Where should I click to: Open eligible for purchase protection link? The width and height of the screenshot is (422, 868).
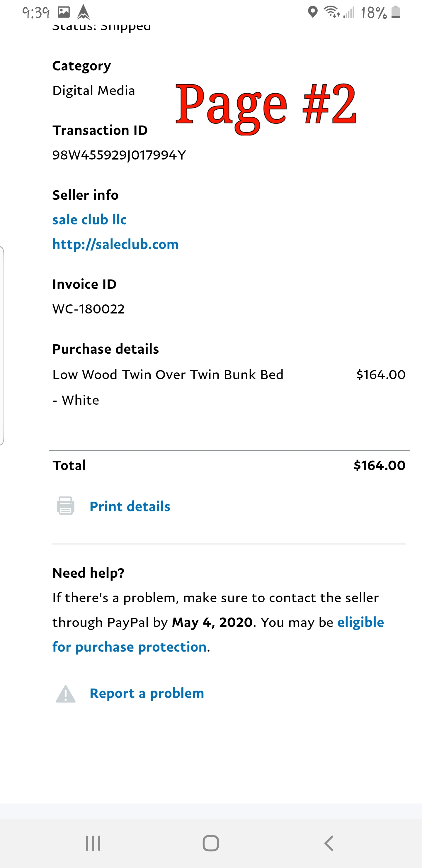[218, 635]
